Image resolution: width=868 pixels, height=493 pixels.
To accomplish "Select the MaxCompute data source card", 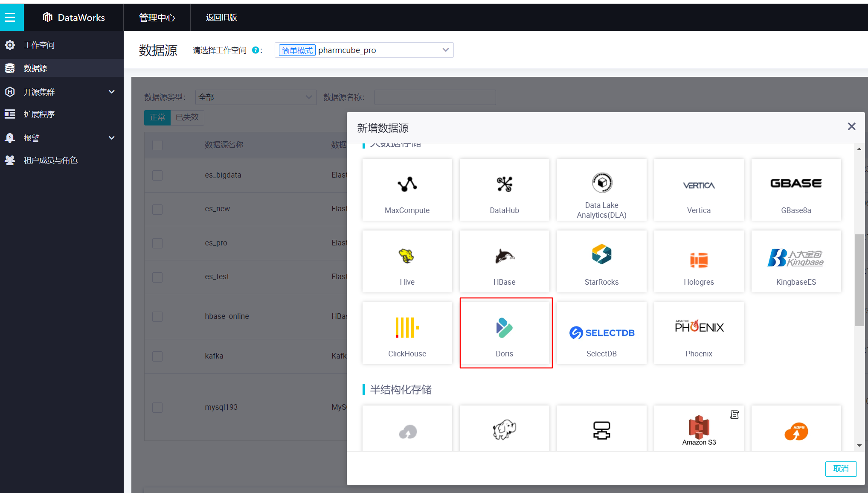I will [x=407, y=190].
